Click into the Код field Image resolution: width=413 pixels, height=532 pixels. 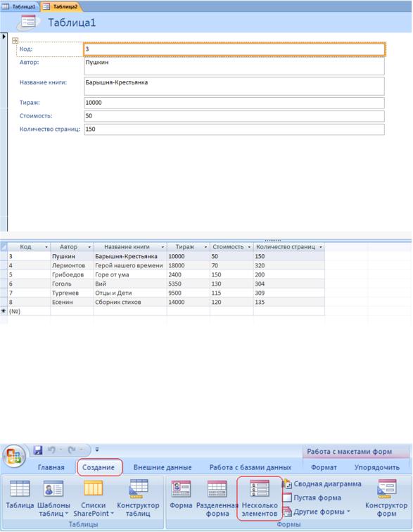234,49
